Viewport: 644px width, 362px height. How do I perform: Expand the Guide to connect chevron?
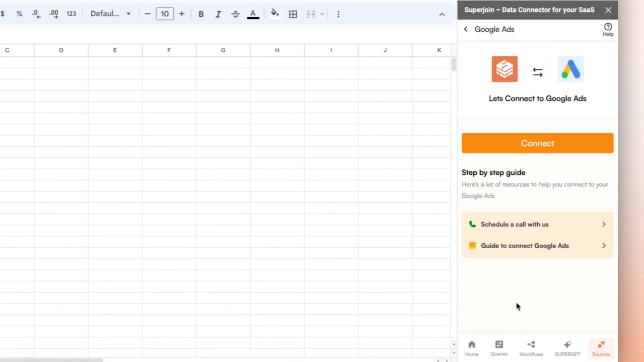604,246
